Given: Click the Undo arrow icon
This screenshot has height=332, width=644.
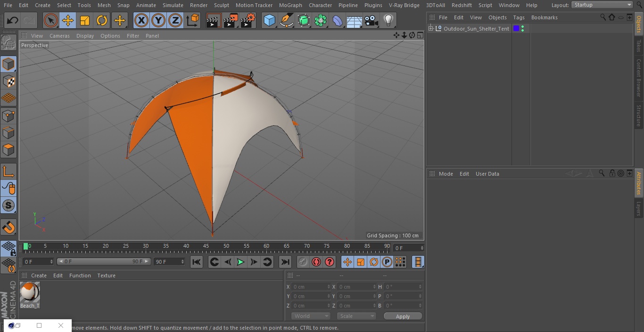Looking at the screenshot, I should (x=13, y=20).
